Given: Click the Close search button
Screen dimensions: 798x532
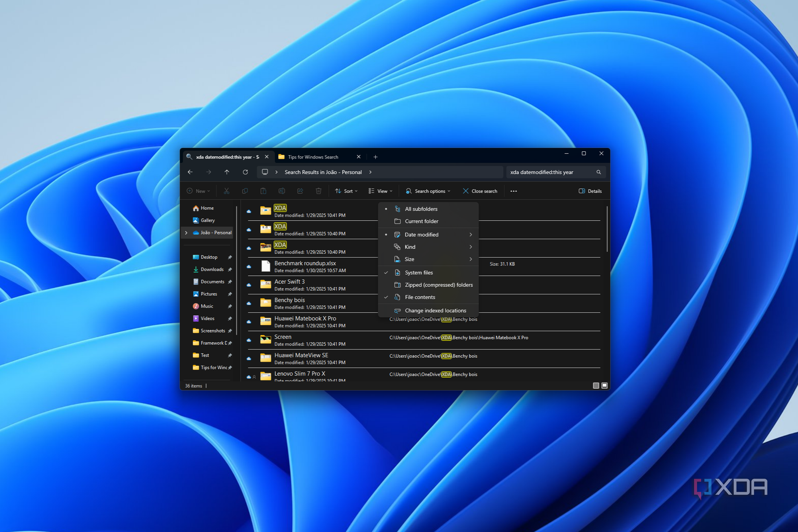Looking at the screenshot, I should [480, 191].
